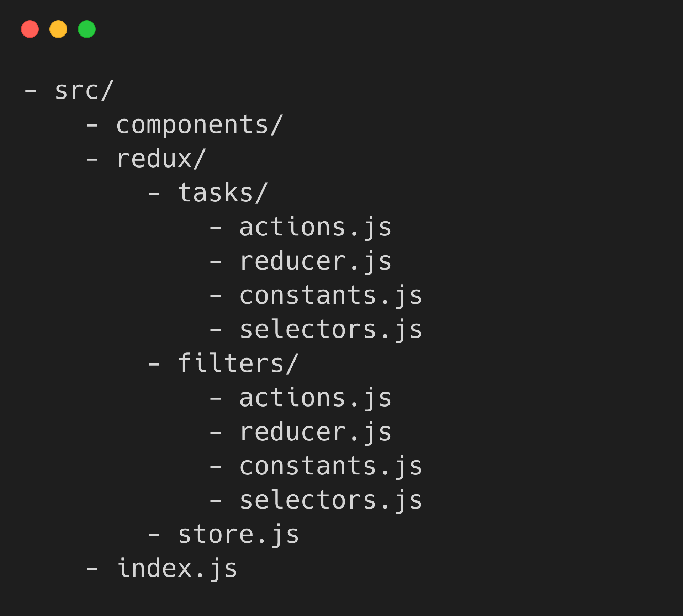Collapse the redux/ folder name
Screen dimensions: 683x616
(x=161, y=159)
